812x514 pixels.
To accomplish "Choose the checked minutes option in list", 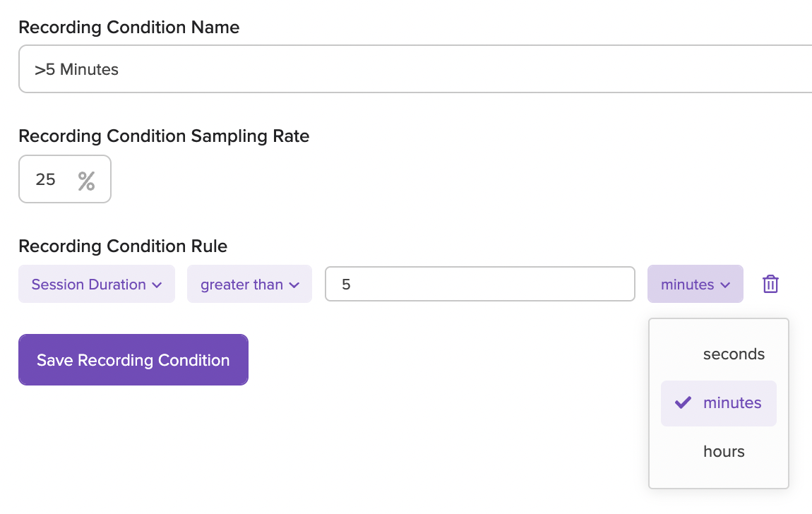I will (732, 403).
